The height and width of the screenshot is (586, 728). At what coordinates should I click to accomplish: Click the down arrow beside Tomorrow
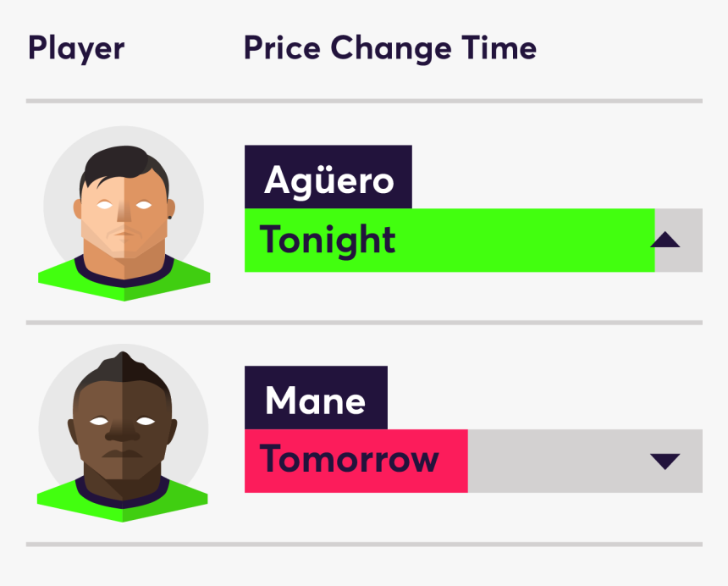[x=665, y=462]
